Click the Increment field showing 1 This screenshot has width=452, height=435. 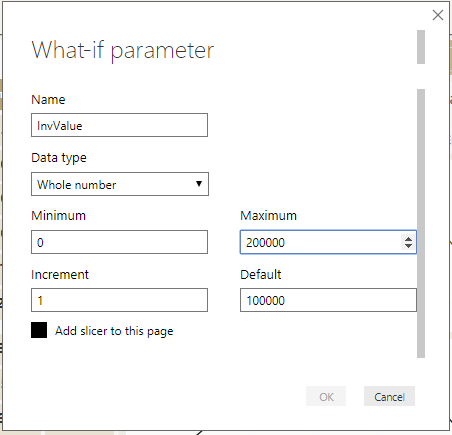119,300
